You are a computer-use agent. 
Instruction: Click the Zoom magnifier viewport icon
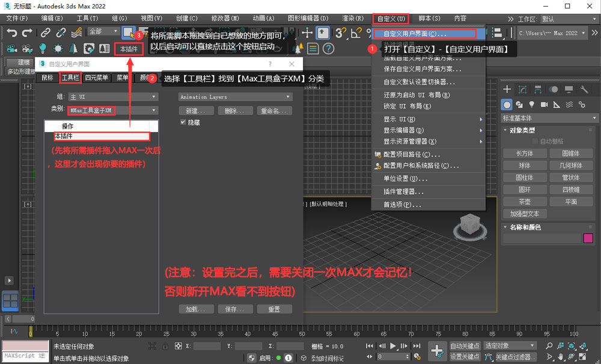pyautogui.click(x=549, y=345)
